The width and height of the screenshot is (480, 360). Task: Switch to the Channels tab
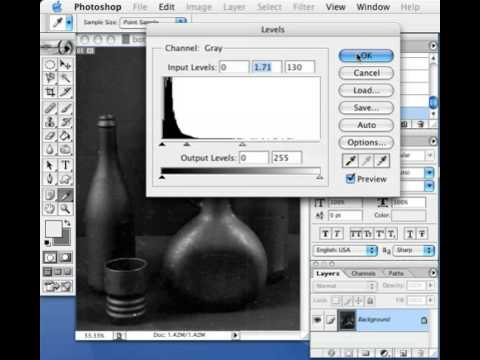click(x=363, y=273)
